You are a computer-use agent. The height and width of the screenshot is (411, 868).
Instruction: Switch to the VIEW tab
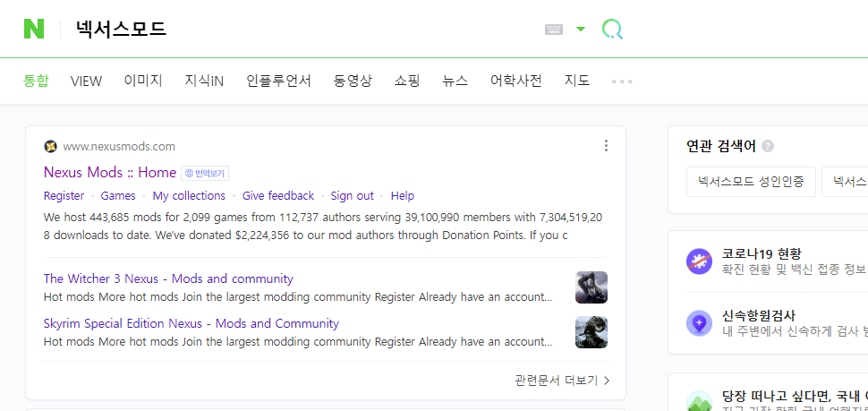click(x=87, y=81)
